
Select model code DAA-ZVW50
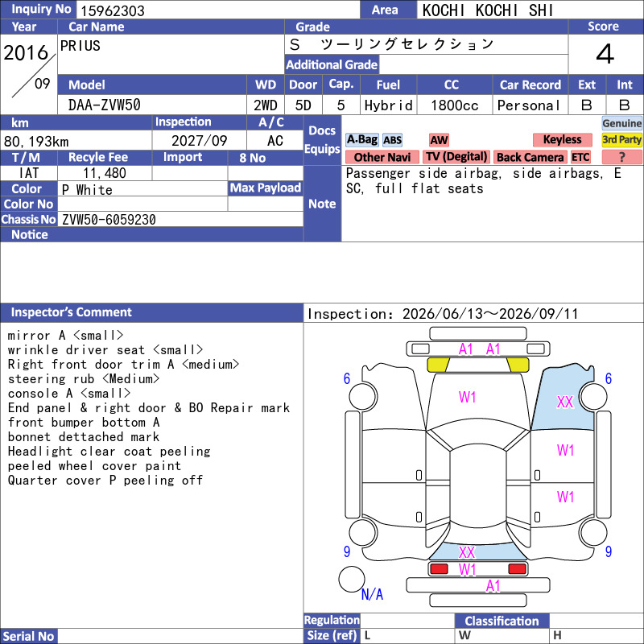pyautogui.click(x=105, y=105)
